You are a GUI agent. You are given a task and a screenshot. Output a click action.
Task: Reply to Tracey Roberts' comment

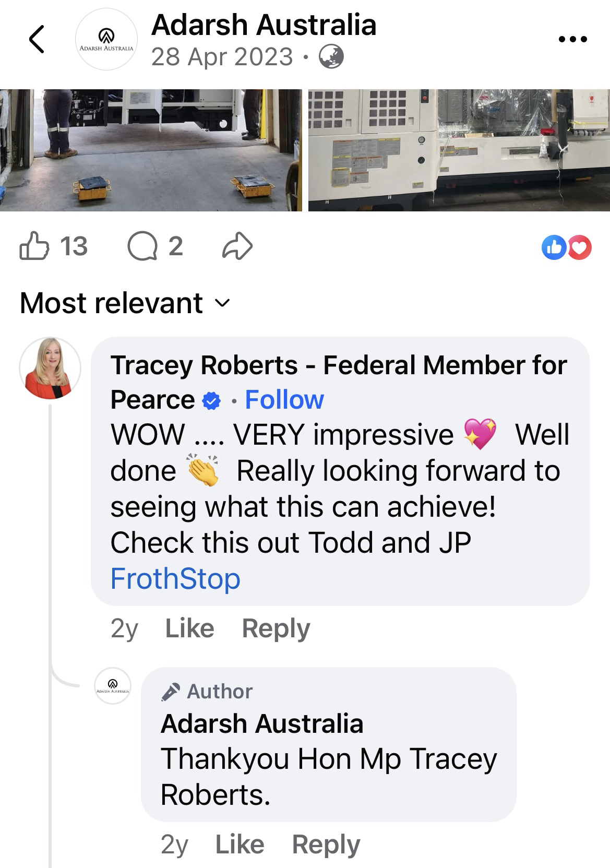click(276, 628)
